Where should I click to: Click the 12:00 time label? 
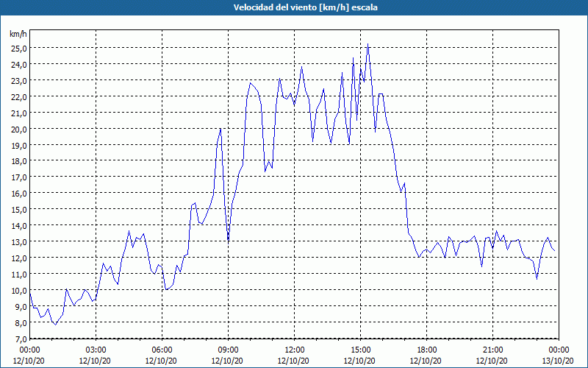click(295, 350)
